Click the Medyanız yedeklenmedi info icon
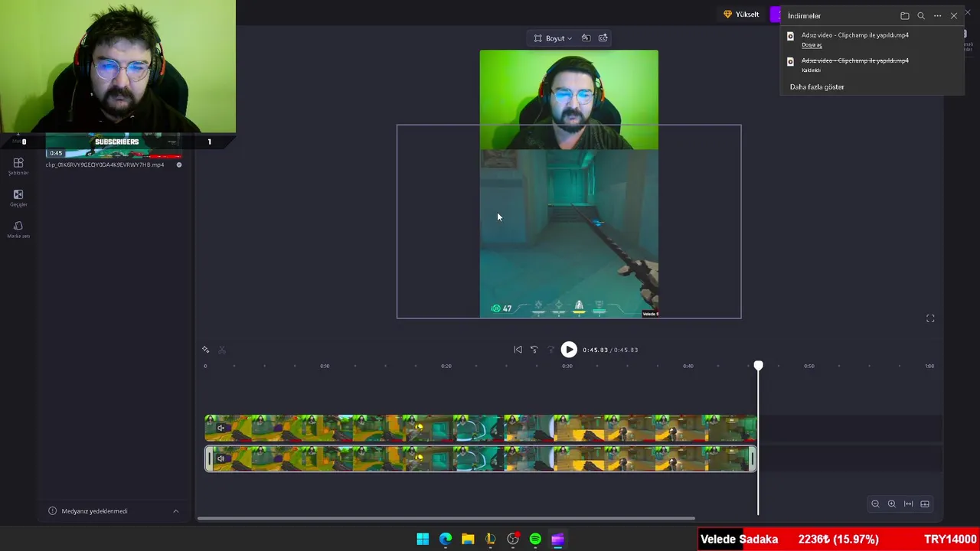The height and width of the screenshot is (551, 980). coord(52,511)
